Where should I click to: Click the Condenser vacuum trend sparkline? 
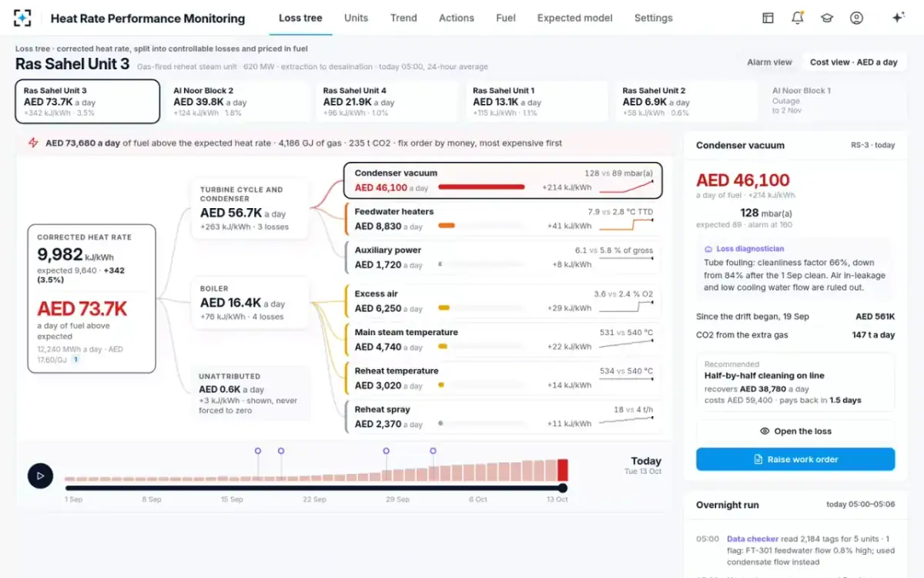pos(627,187)
